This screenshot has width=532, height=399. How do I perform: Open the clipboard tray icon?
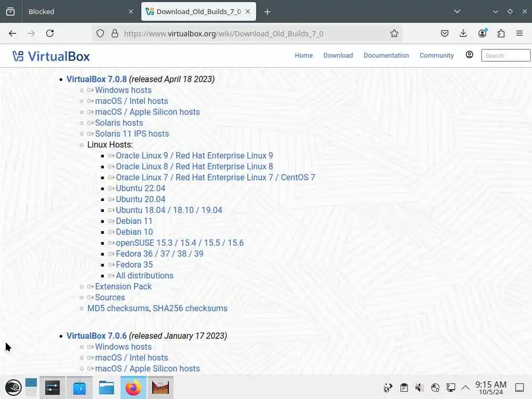(x=404, y=388)
